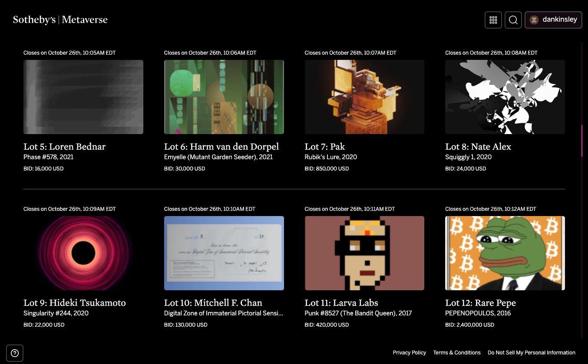Screen dimensions: 588x364
Task: Open Pak Rubik's Lure artwork image
Action: coord(364,97)
